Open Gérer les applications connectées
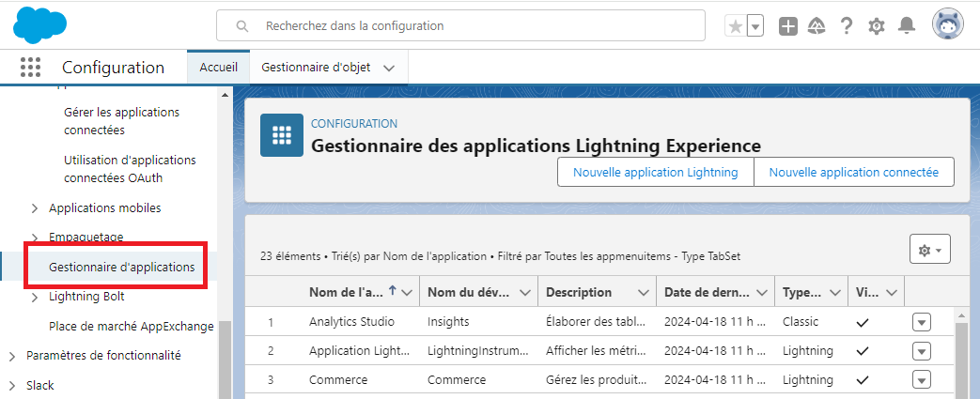Image resolution: width=980 pixels, height=399 pixels. pyautogui.click(x=121, y=121)
